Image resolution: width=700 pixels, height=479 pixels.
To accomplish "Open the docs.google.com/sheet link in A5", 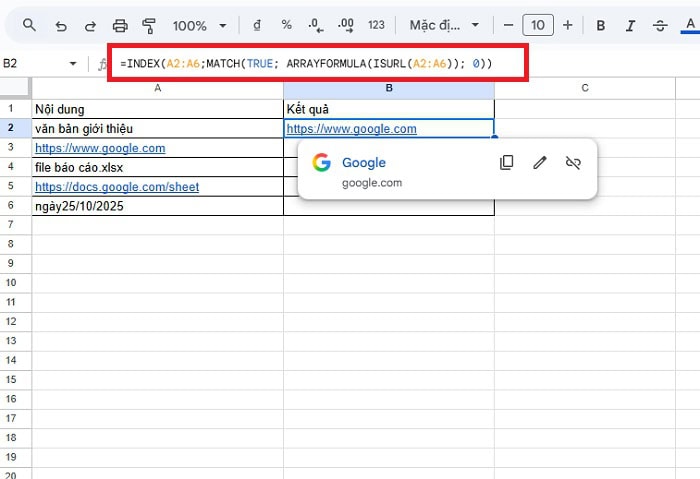I will tap(116, 187).
